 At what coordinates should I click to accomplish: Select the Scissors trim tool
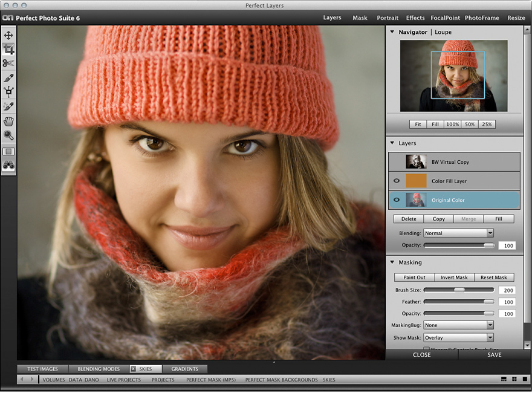(x=8, y=63)
